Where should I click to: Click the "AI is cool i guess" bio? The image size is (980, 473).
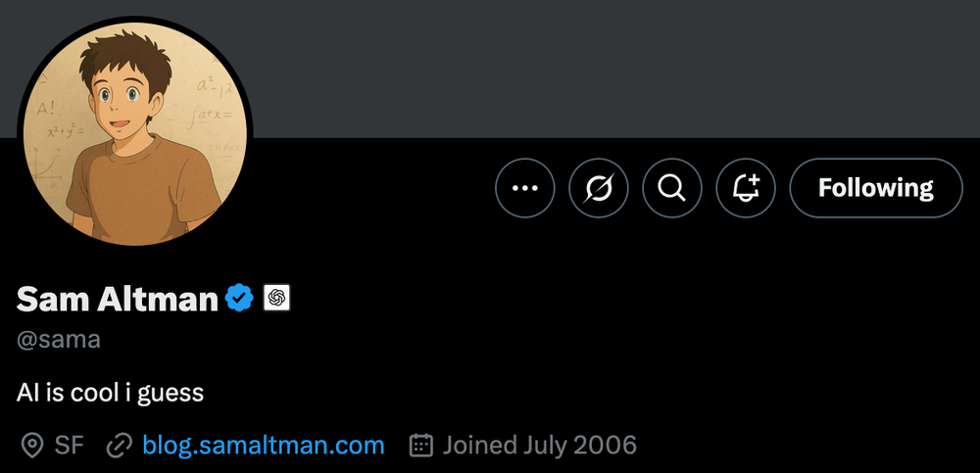(x=110, y=393)
